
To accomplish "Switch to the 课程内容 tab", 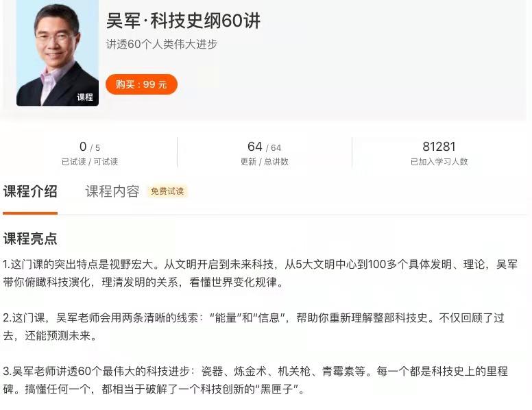I will click(x=112, y=191).
